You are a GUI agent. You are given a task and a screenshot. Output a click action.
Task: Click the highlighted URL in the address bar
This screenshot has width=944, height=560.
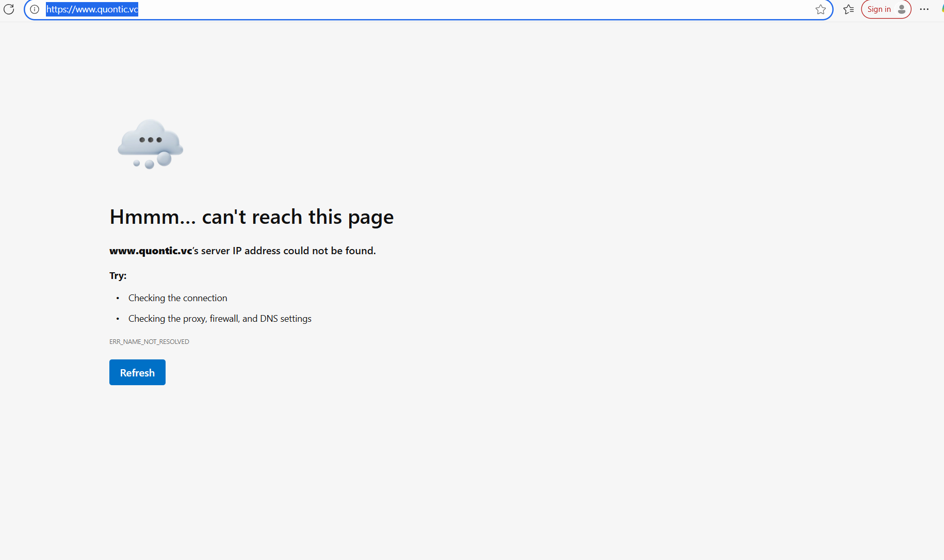[92, 9]
